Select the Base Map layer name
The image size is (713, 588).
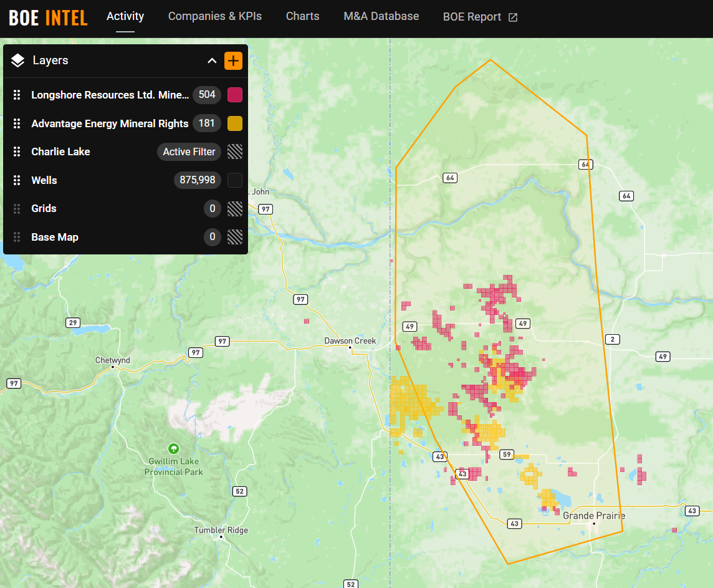click(55, 237)
